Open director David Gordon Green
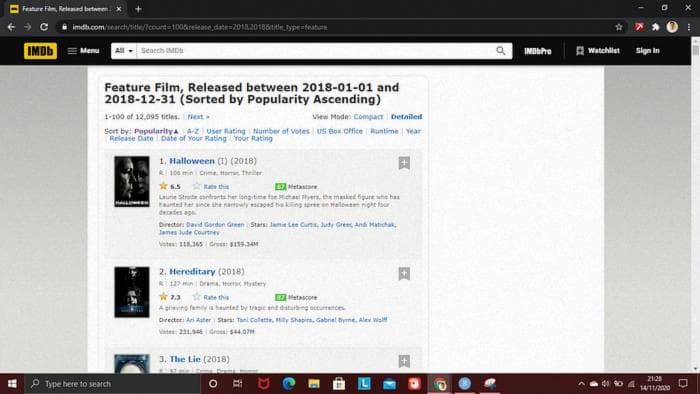Screen dimensions: 700x394 click(215, 224)
